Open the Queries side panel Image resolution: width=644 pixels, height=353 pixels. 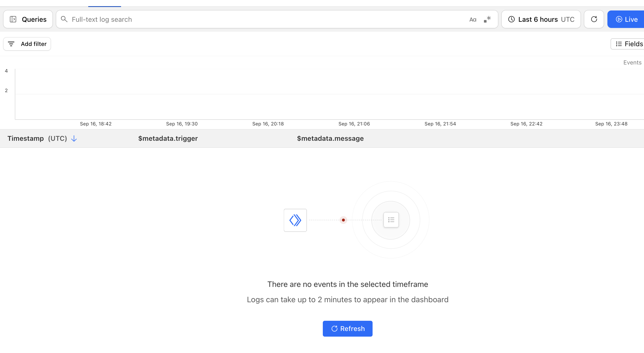click(28, 19)
